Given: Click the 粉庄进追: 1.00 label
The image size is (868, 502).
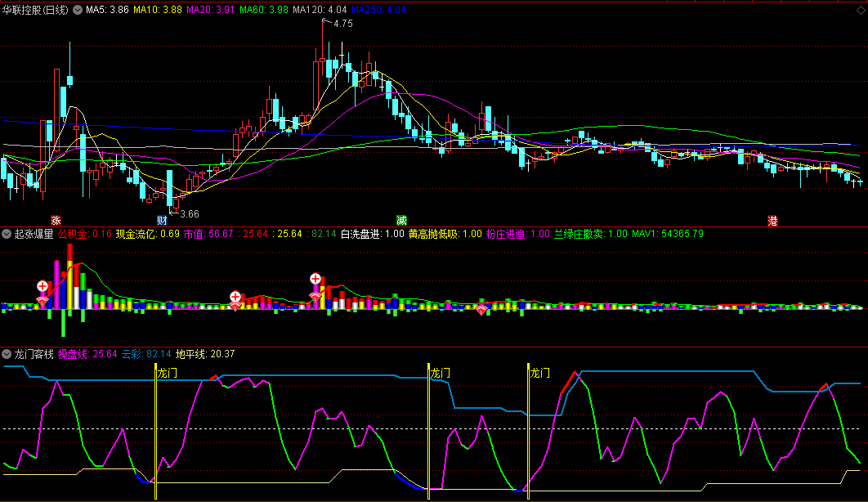Looking at the screenshot, I should coord(518,234).
